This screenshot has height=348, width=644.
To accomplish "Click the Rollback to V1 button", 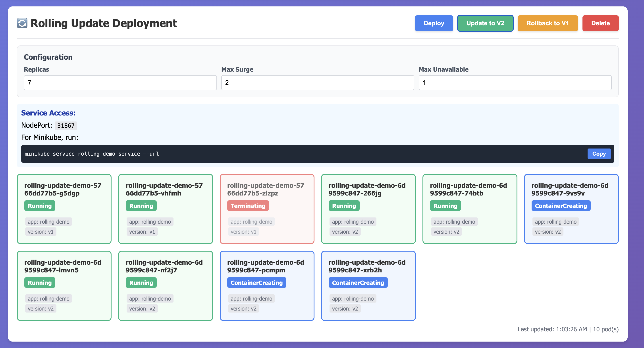I will tap(548, 23).
